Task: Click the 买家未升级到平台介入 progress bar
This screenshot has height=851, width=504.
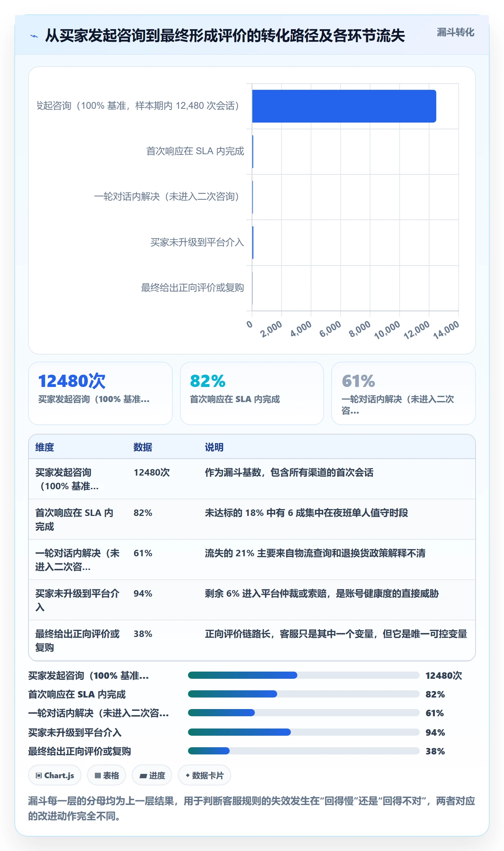Action: click(304, 732)
